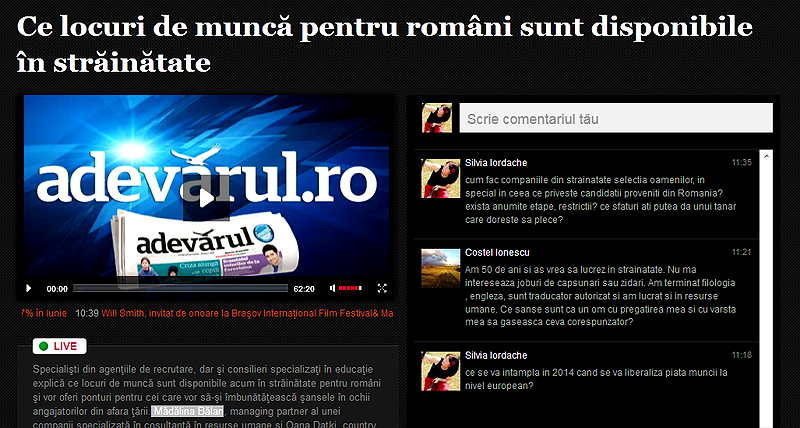Click the ticker text '7% în iunie'
This screenshot has height=428, width=800.
tap(44, 313)
